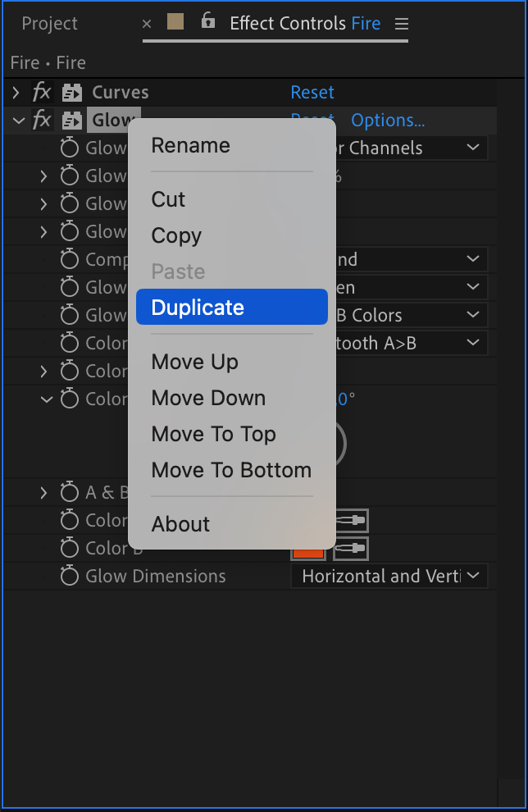
Task: Open the Effect Controls panel menu icon
Action: click(402, 24)
